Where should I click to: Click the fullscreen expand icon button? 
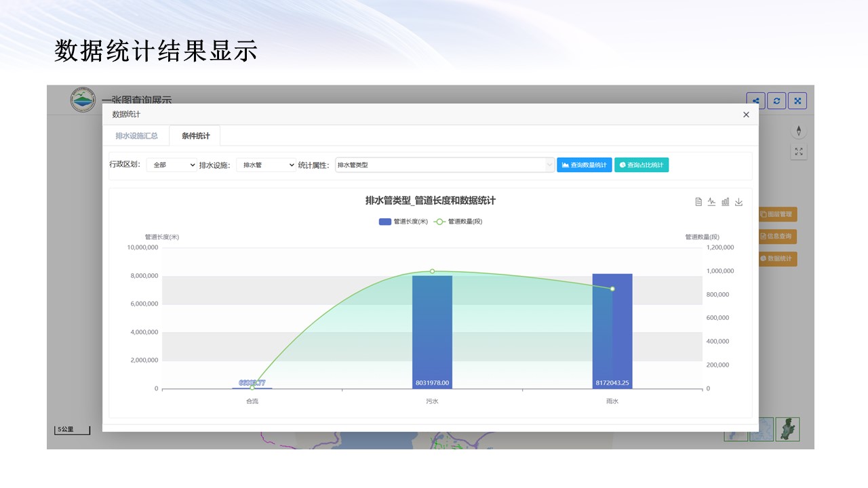coord(797,101)
